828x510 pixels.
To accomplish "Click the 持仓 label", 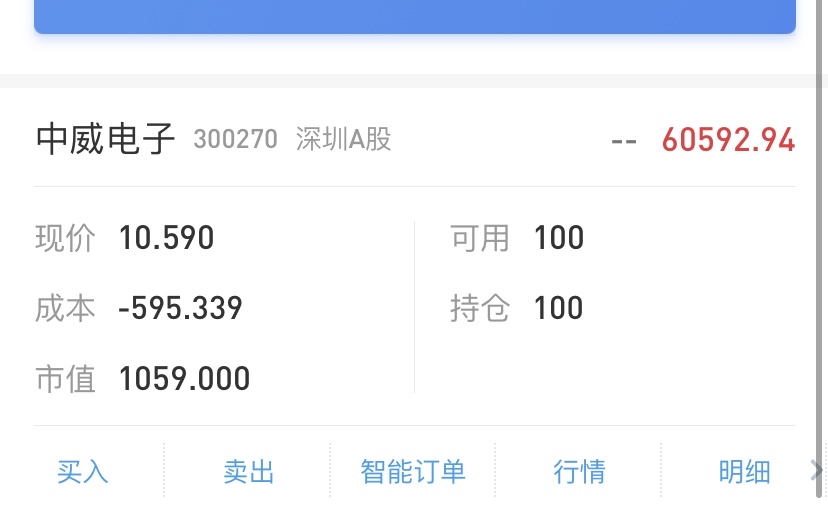I will tap(479, 308).
